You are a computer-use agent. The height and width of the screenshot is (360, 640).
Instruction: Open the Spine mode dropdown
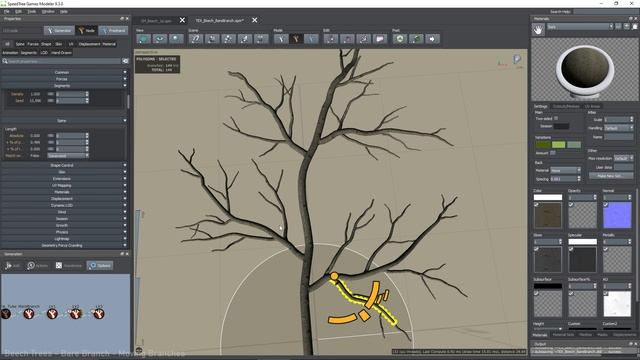click(x=68, y=156)
